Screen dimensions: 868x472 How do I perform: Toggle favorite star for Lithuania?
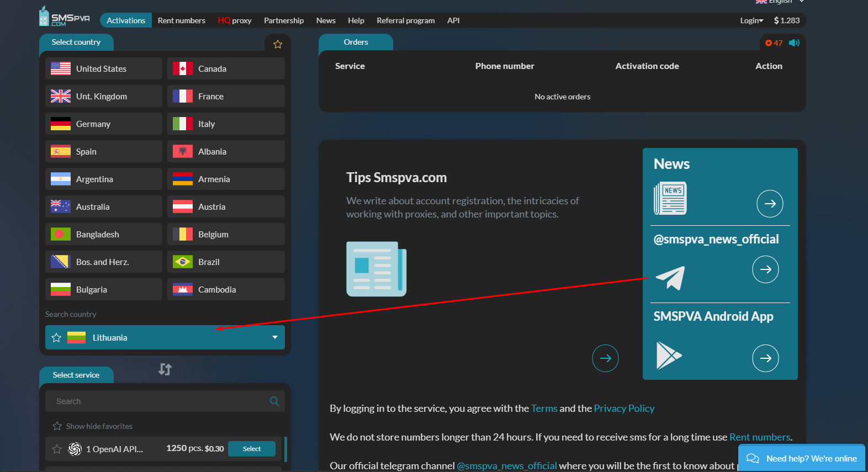point(56,337)
